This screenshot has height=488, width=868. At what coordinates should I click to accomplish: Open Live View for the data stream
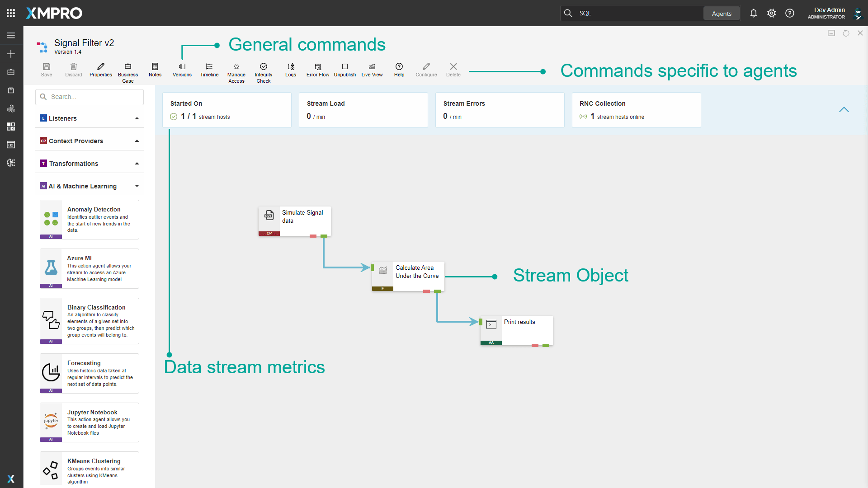point(372,70)
